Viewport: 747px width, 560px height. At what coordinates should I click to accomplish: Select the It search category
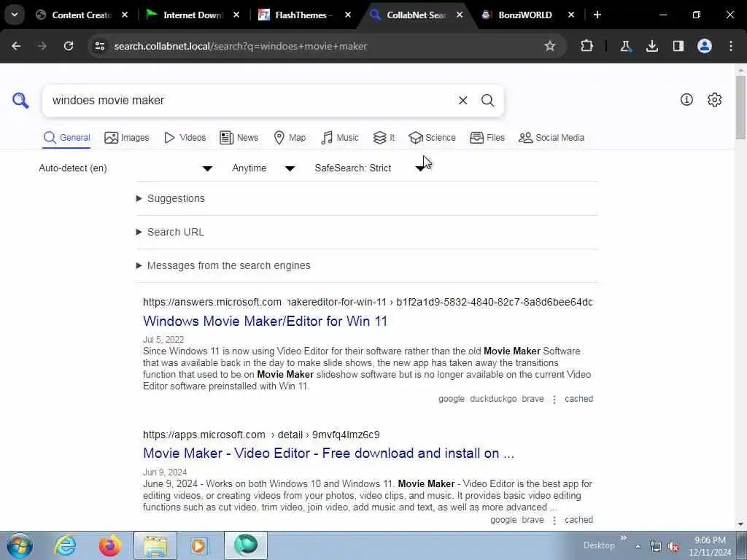[x=384, y=138]
